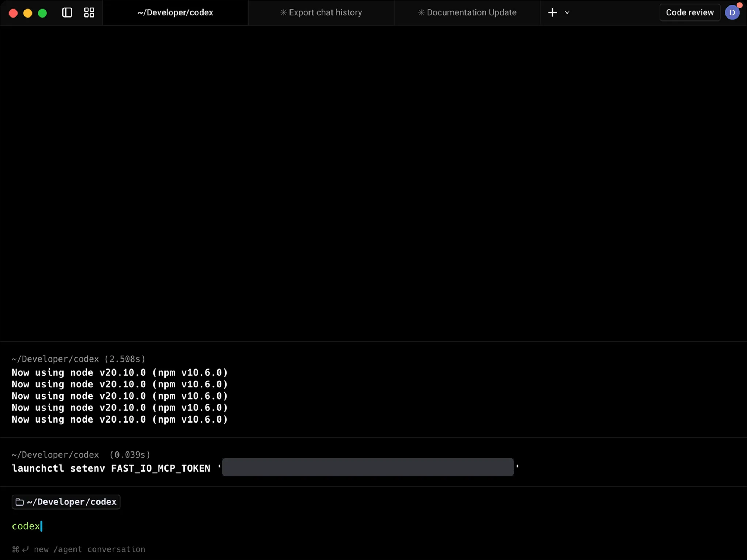Click the folder icon on the ~/Developer/codex chip
Image resolution: width=747 pixels, height=560 pixels.
(20, 502)
